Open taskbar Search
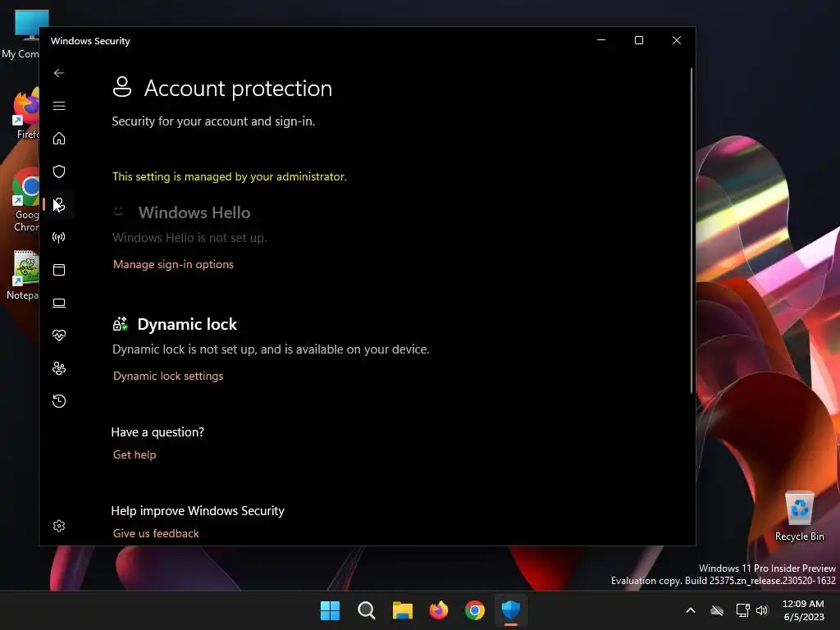This screenshot has width=840, height=630. pyautogui.click(x=367, y=610)
